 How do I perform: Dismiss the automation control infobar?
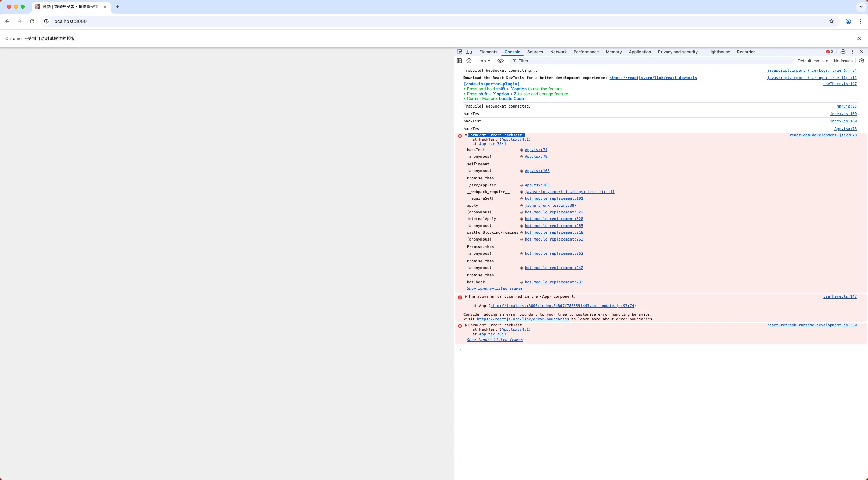tap(859, 38)
